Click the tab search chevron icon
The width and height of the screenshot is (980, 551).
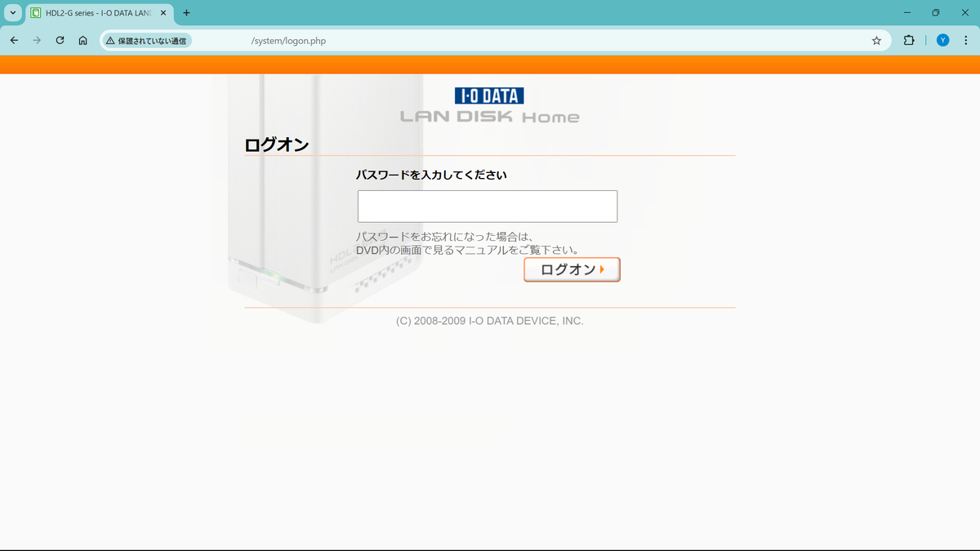[11, 13]
